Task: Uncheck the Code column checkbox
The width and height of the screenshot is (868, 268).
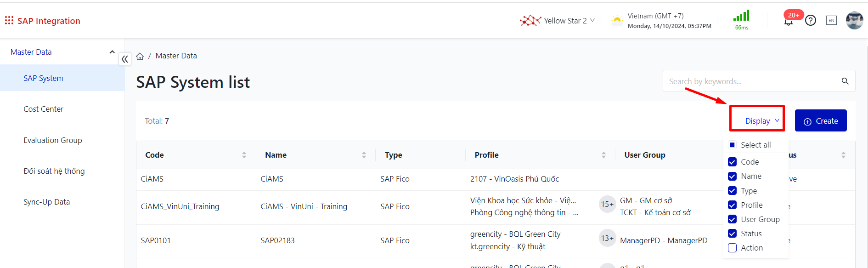Action: coord(733,162)
